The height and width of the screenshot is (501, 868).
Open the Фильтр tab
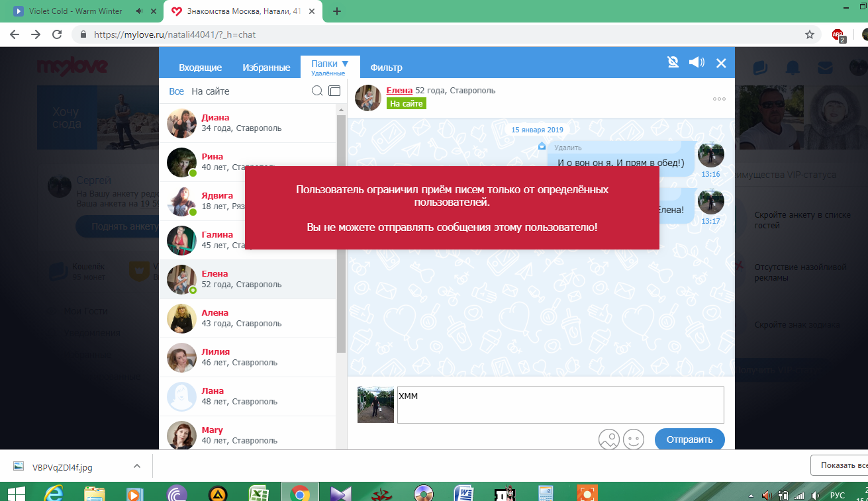386,68
